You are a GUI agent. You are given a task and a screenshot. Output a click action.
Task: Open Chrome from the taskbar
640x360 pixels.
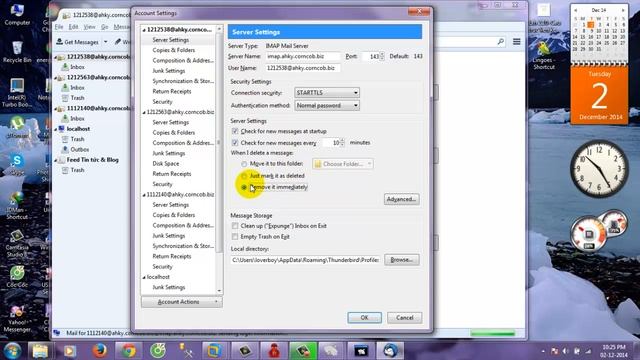(x=129, y=351)
